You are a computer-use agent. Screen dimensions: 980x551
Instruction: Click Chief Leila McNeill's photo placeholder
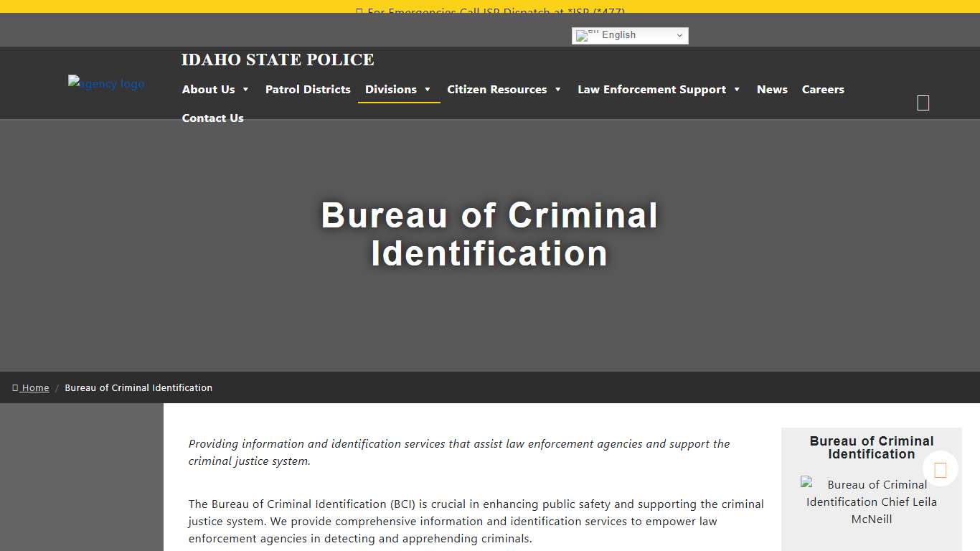pyautogui.click(x=808, y=484)
